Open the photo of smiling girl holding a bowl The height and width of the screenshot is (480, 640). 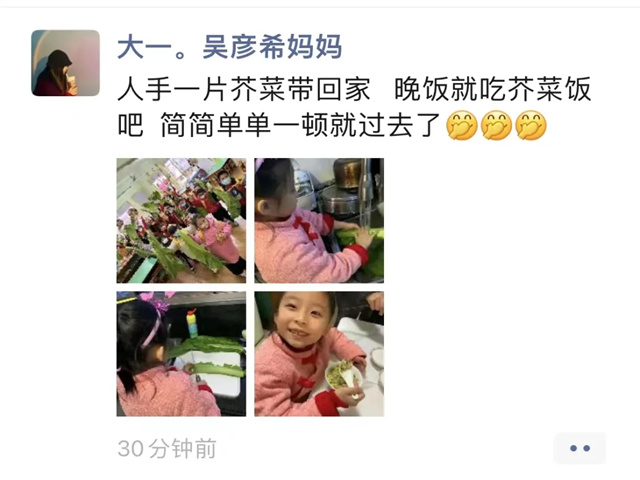319,354
